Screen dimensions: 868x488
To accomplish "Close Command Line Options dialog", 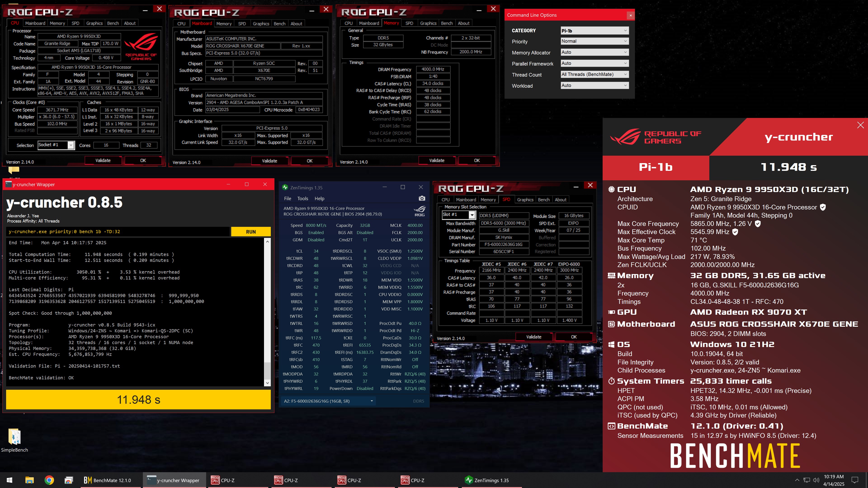I will (630, 15).
